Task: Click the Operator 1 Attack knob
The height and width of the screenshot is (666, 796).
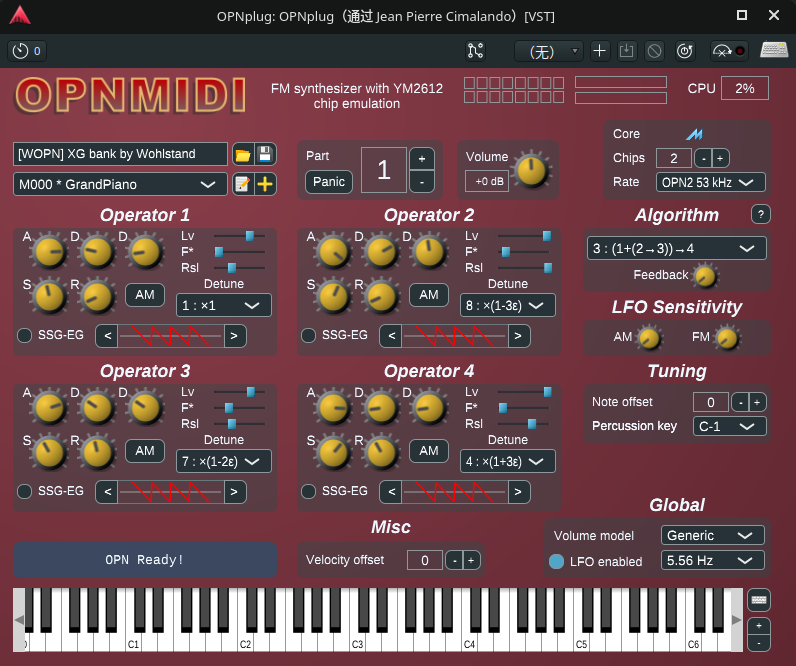Action: click(49, 252)
